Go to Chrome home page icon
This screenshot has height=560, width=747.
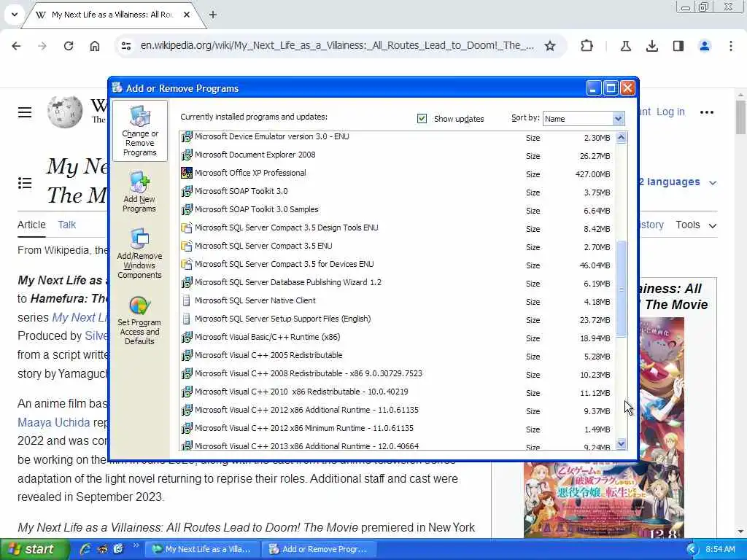pyautogui.click(x=95, y=46)
